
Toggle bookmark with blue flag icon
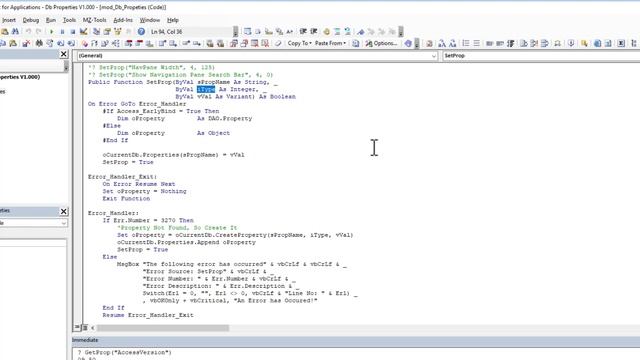click(361, 32)
